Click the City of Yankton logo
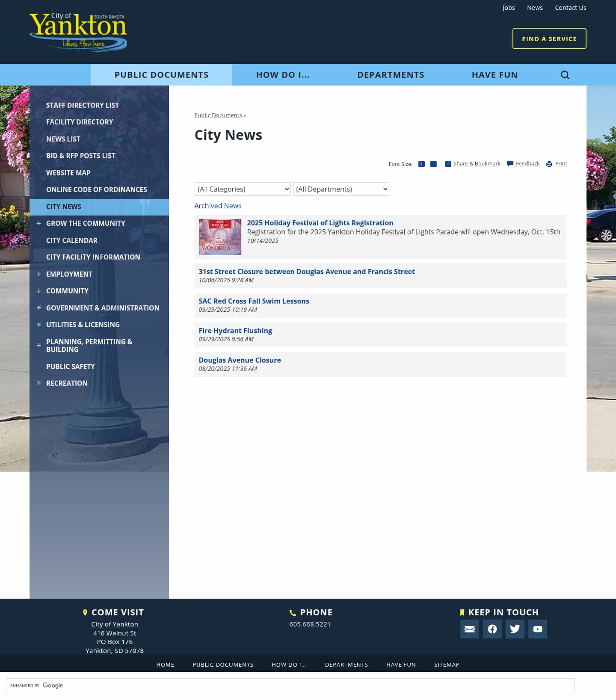Image resolution: width=616 pixels, height=700 pixels. coord(78,32)
